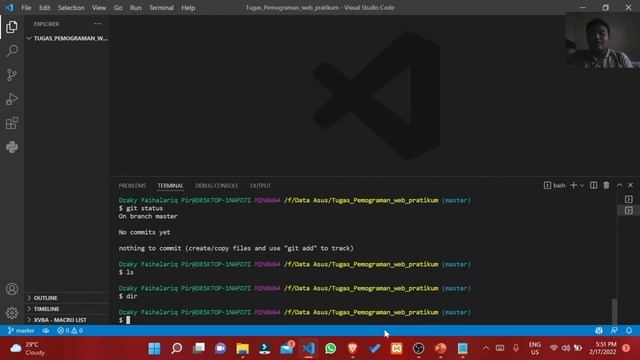Split the terminal panel
The width and height of the screenshot is (640, 360).
[593, 185]
